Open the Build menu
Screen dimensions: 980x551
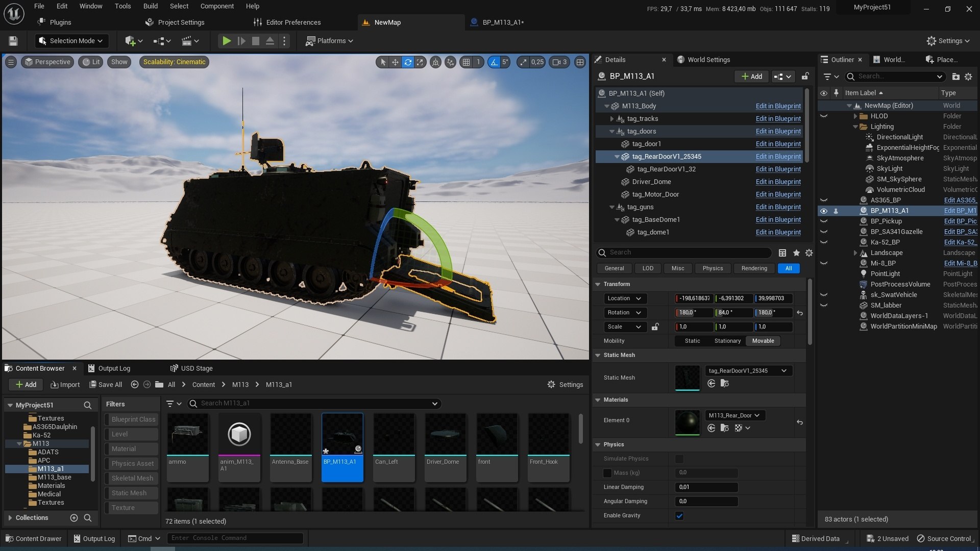click(150, 6)
